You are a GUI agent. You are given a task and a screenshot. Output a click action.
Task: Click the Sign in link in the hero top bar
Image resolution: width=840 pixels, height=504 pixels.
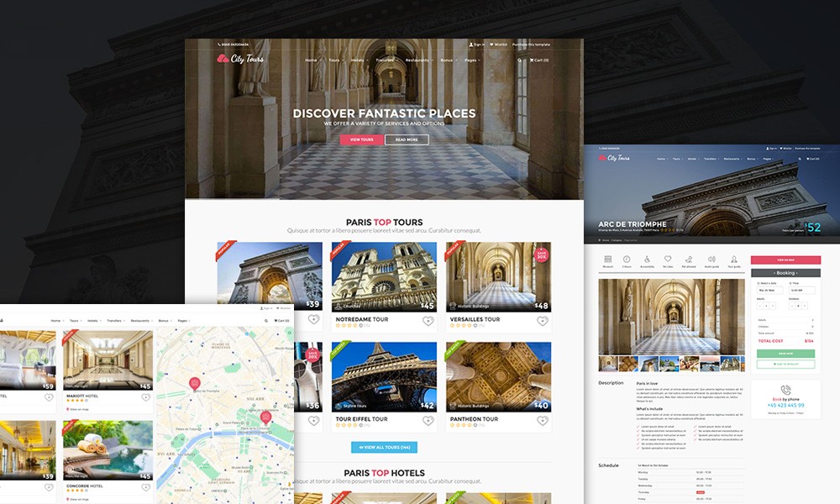pos(478,45)
